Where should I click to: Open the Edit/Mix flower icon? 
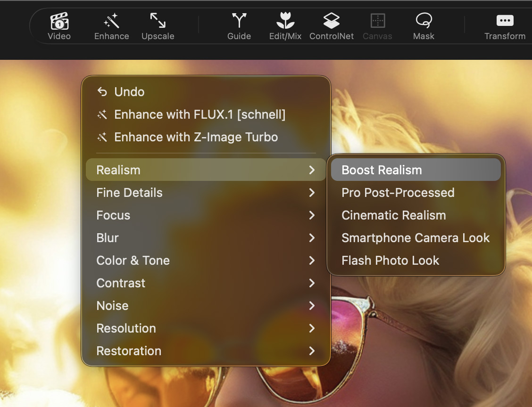coord(285,21)
